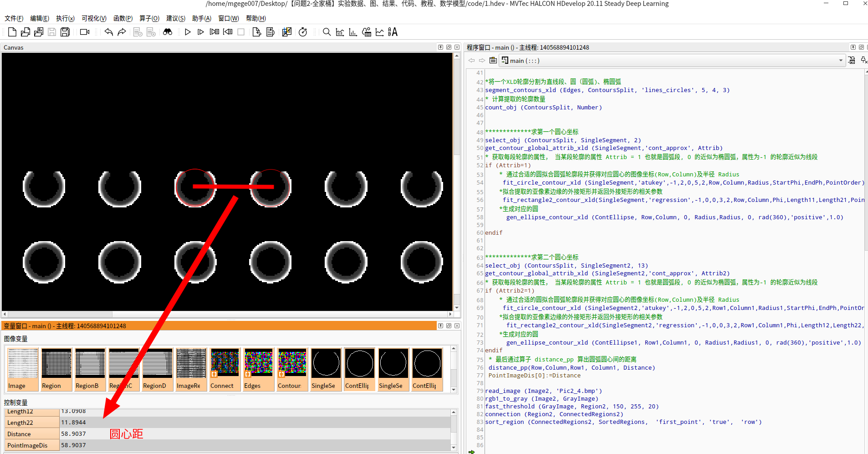Open the 文件(F) menu
This screenshot has height=454, width=868.
(14, 18)
